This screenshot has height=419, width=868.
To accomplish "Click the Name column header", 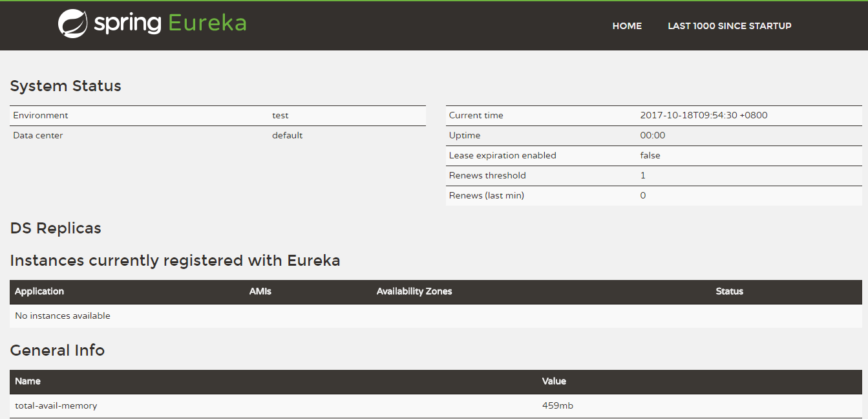I will (28, 381).
